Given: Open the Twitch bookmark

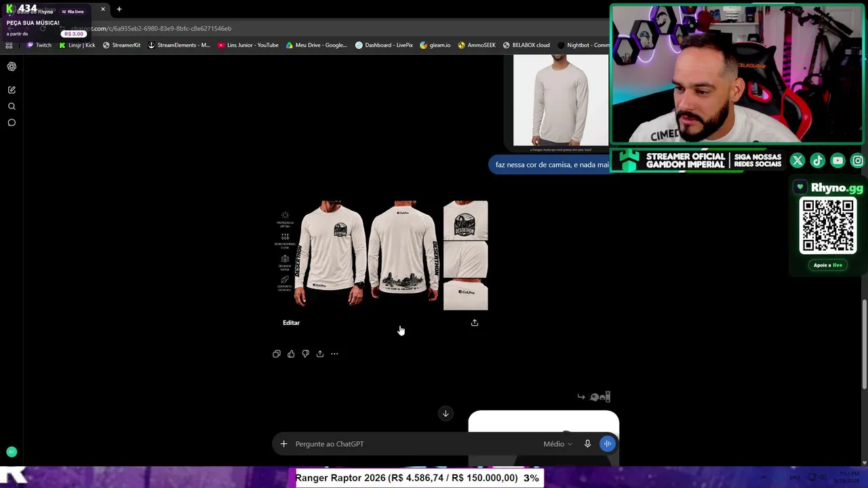Looking at the screenshot, I should (39, 45).
